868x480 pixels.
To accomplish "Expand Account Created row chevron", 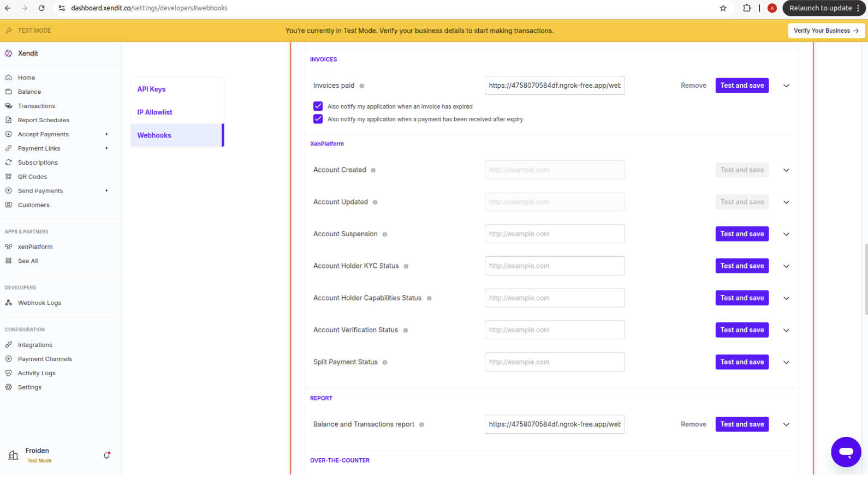I will tap(786, 170).
